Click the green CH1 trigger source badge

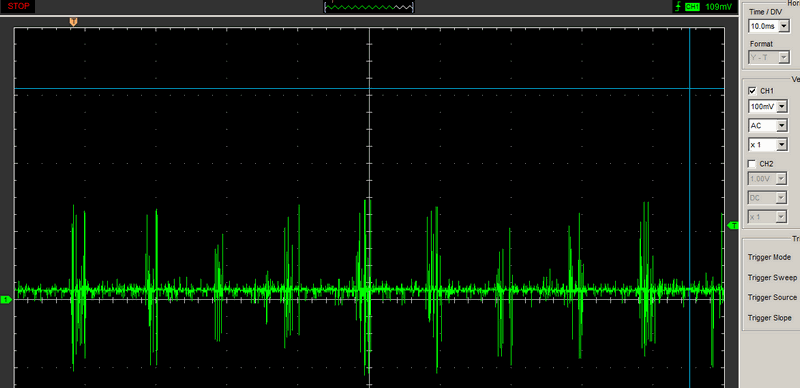pos(692,7)
